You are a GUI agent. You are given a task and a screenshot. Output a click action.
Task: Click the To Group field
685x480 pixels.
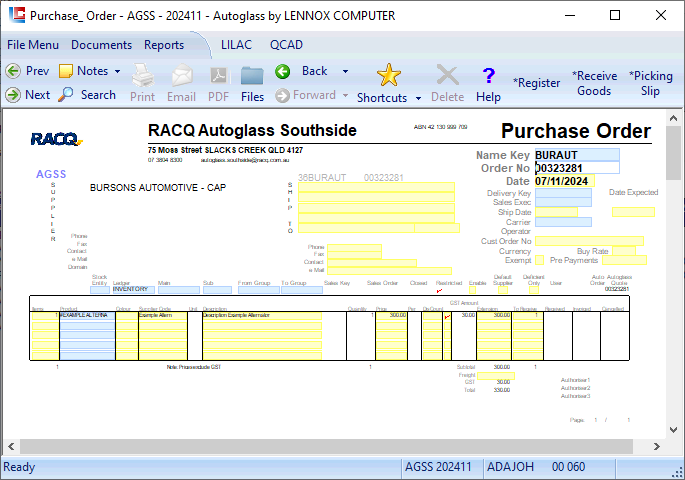click(x=302, y=290)
